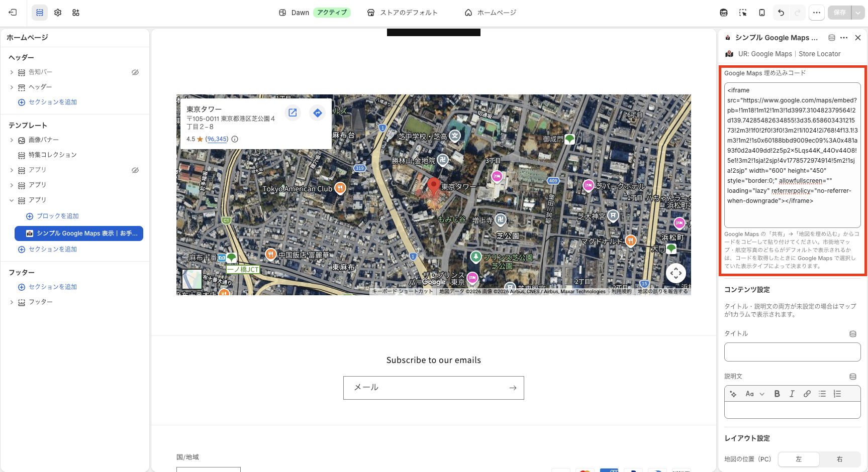Insert link in 説明文 editor
This screenshot has width=868, height=472.
(x=807, y=394)
